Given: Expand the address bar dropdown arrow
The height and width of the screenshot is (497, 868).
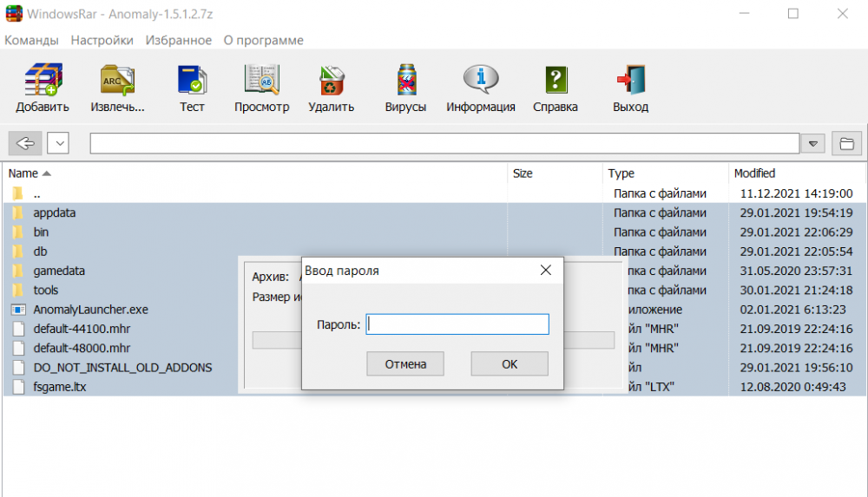Looking at the screenshot, I should pyautogui.click(x=813, y=144).
